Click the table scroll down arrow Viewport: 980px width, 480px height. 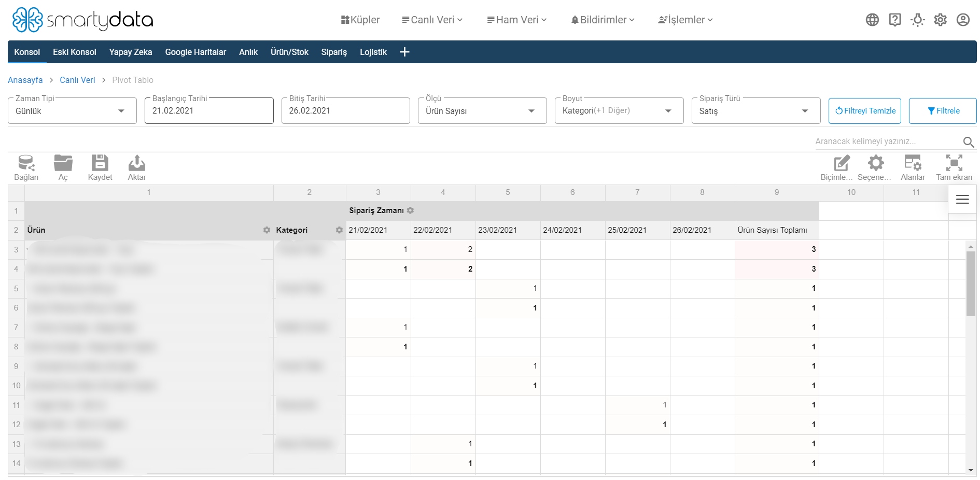[971, 470]
